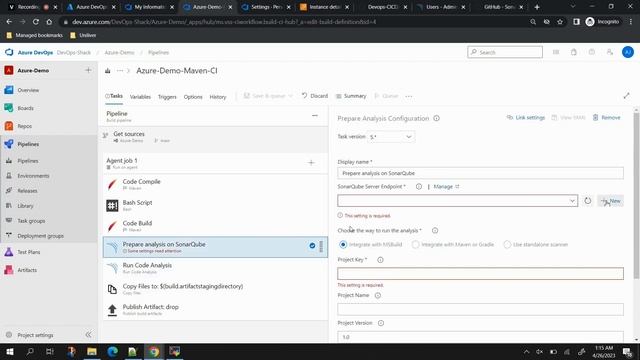Image resolution: width=640 pixels, height=360 pixels.
Task: Open File Explorer from the taskbar
Action: coord(92,351)
